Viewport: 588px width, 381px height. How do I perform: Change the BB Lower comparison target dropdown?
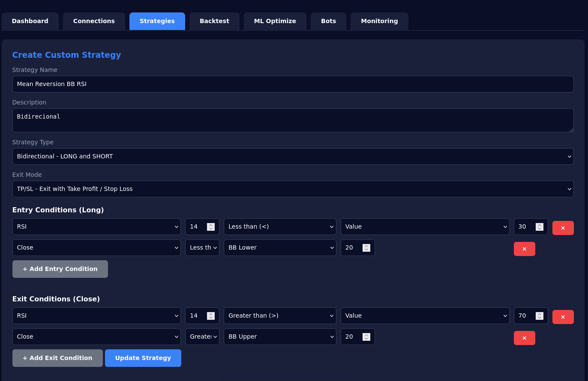[x=279, y=247]
